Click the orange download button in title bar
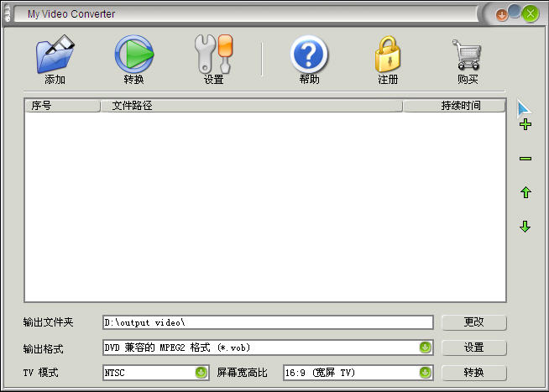 tap(502, 15)
